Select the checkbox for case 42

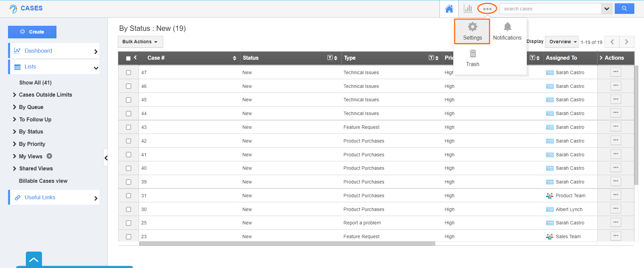click(128, 141)
